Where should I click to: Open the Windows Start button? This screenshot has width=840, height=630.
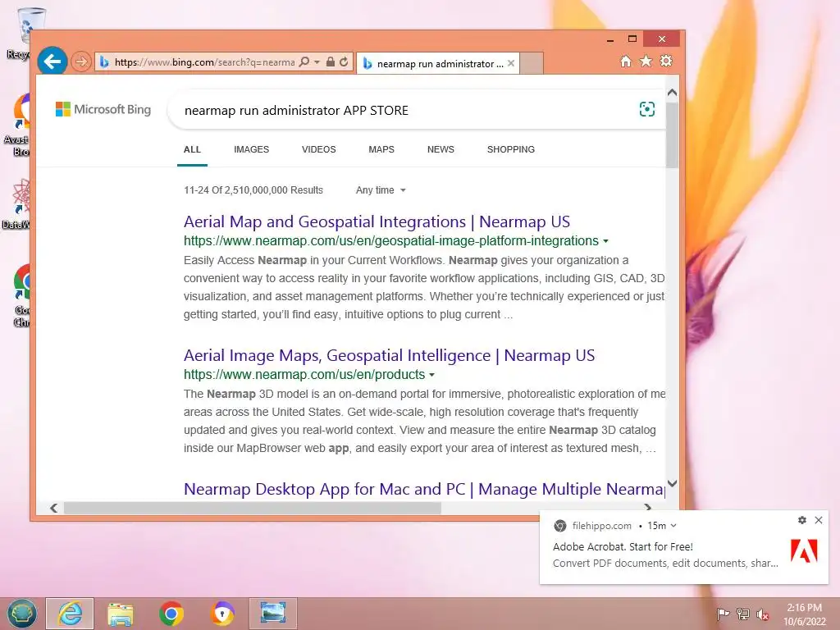point(21,614)
